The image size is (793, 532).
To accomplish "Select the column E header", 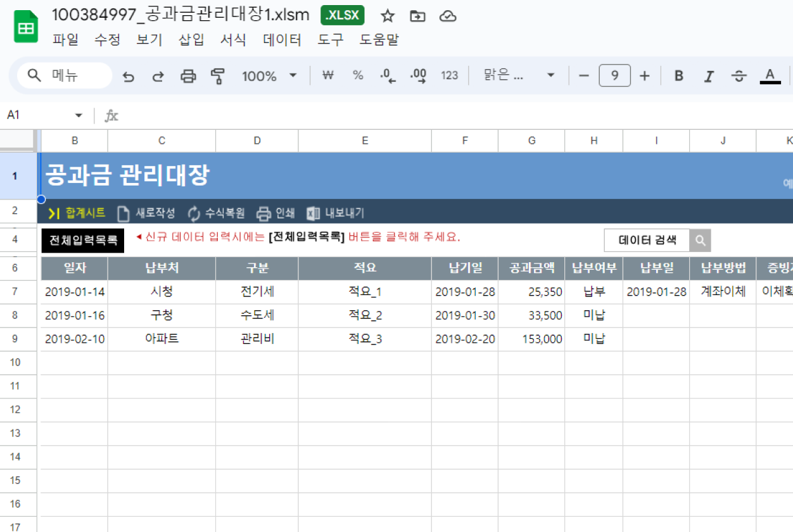I will pos(365,141).
